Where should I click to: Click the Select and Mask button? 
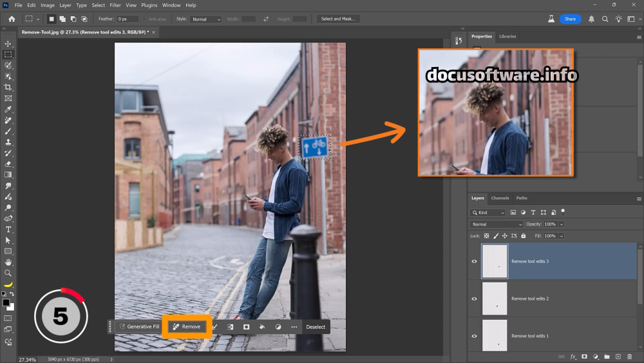pos(338,19)
